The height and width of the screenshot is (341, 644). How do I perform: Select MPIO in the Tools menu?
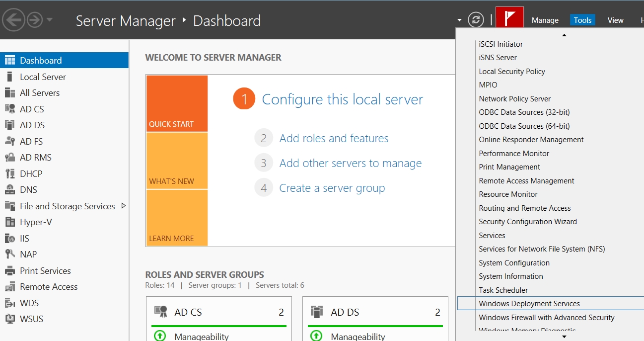point(488,85)
